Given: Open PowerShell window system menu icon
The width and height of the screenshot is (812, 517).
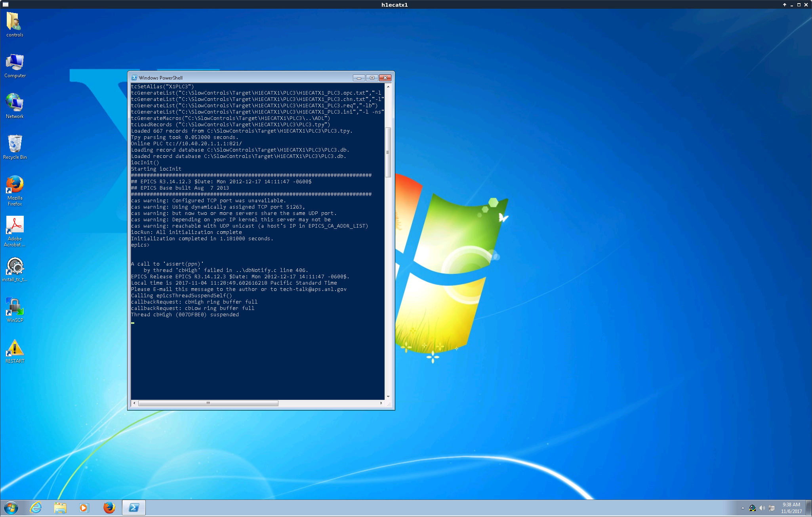Looking at the screenshot, I should coord(134,78).
